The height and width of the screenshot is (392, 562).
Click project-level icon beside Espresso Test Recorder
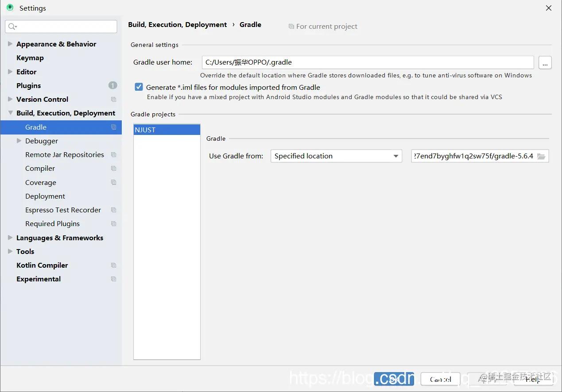click(113, 210)
